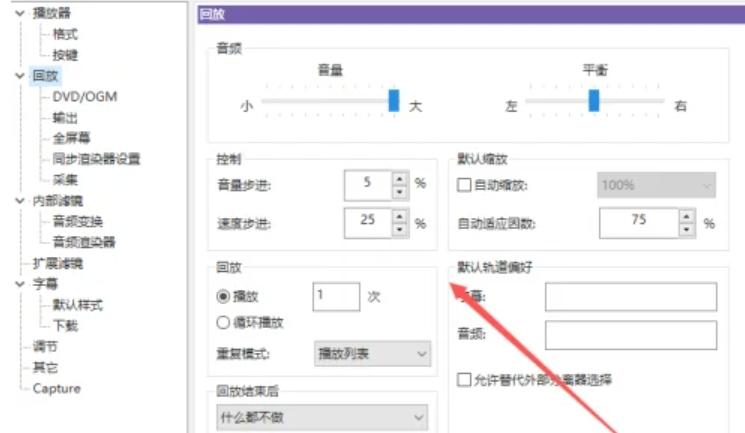This screenshot has height=433, width=745.
Task: Increase 速度步进 with the up arrow
Action: pyautogui.click(x=400, y=216)
